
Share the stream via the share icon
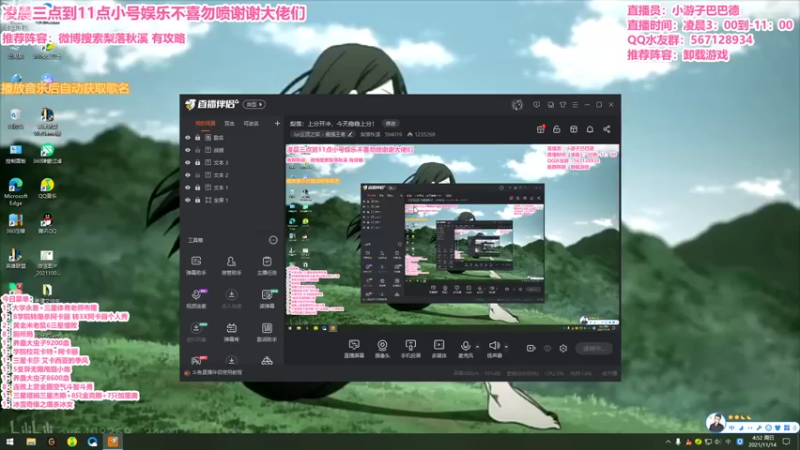click(x=607, y=129)
